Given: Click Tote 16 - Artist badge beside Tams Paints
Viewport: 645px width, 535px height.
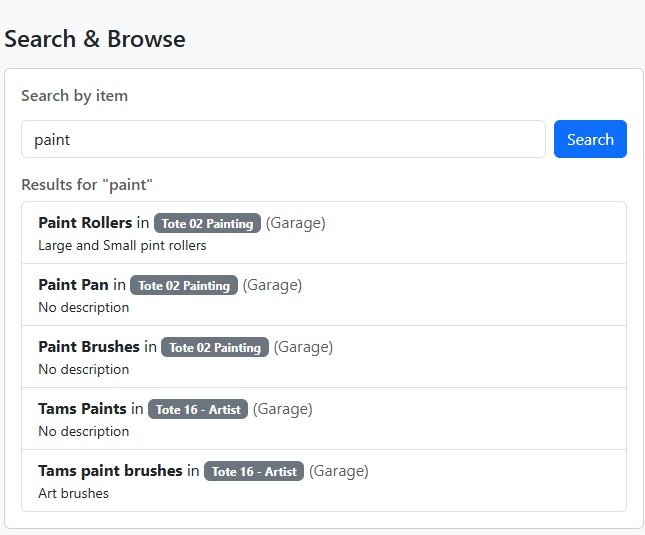Looking at the screenshot, I should (x=198, y=409).
